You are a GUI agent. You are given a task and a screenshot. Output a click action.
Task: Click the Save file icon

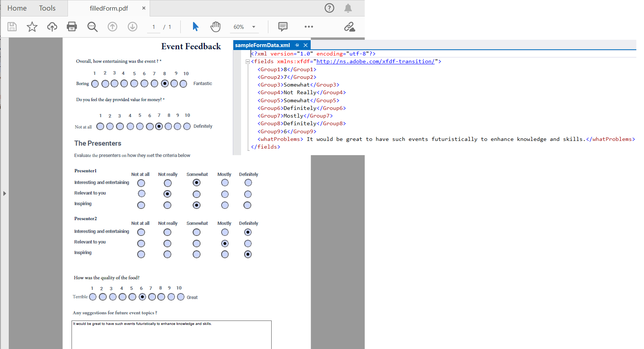pyautogui.click(x=12, y=27)
